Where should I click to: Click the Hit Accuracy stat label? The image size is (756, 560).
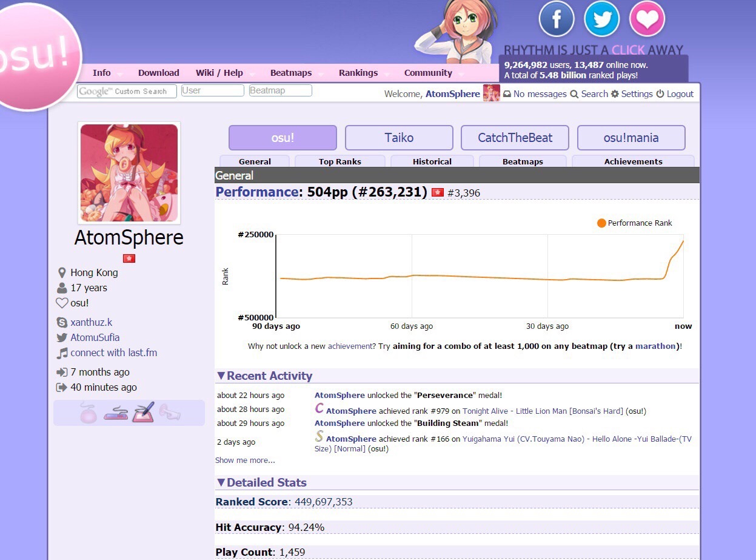click(x=249, y=528)
